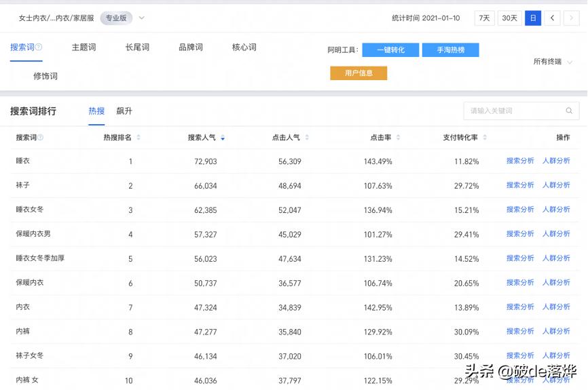Click the help icon next to 搜索词 tab
The height and width of the screenshot is (390, 588).
point(39,47)
